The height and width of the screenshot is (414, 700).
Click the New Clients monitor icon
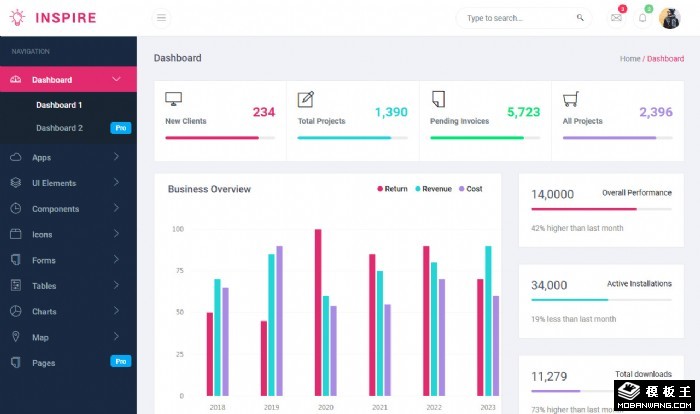click(173, 99)
